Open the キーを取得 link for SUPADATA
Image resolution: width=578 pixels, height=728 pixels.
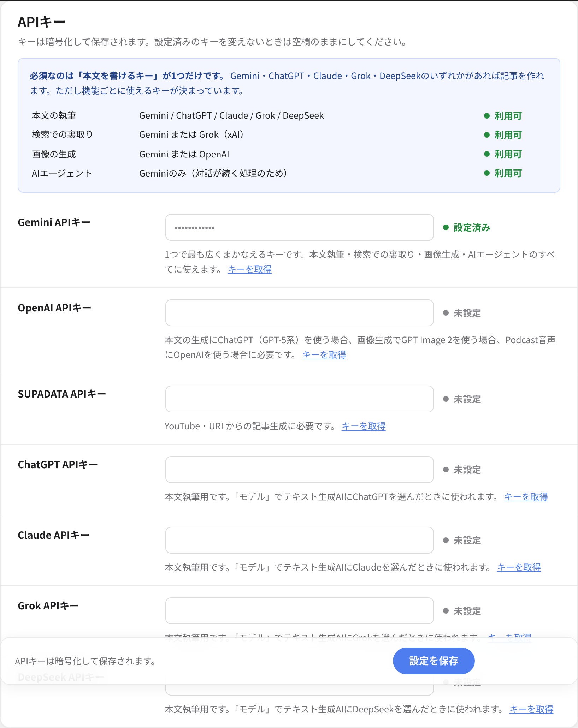coord(364,426)
